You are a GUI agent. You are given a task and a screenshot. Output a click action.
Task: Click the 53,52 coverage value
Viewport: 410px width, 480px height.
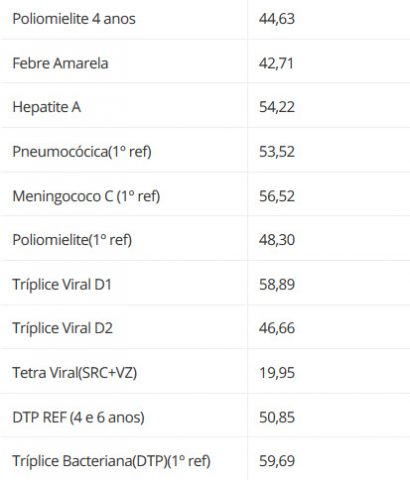277,152
